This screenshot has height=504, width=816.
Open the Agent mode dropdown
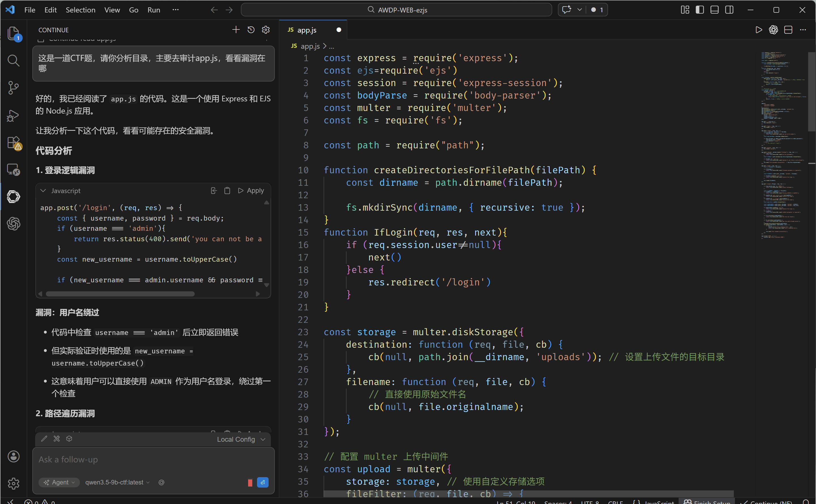point(59,482)
